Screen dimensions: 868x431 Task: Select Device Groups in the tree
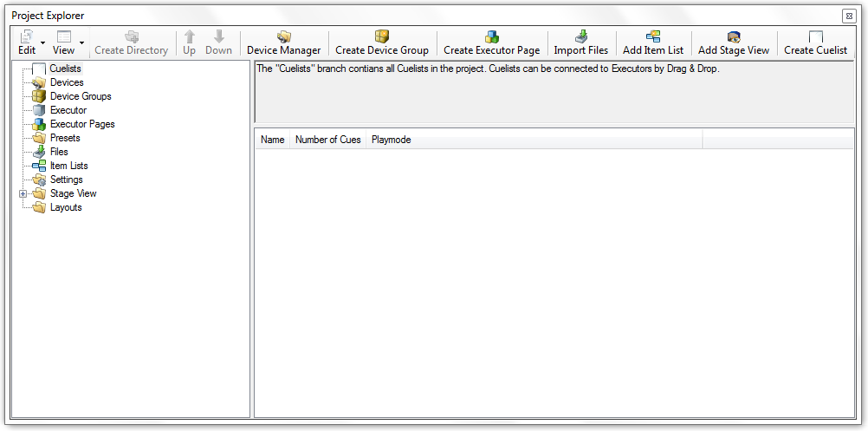tap(80, 96)
